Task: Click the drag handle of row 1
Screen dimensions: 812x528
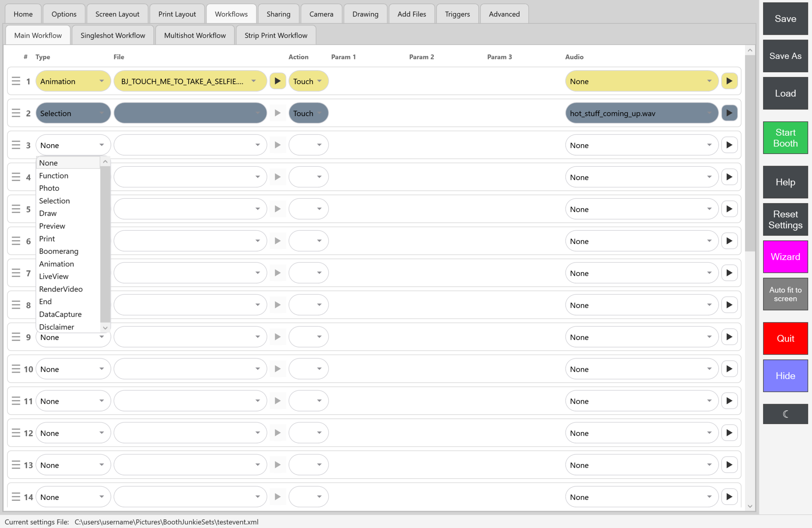Action: [16, 81]
